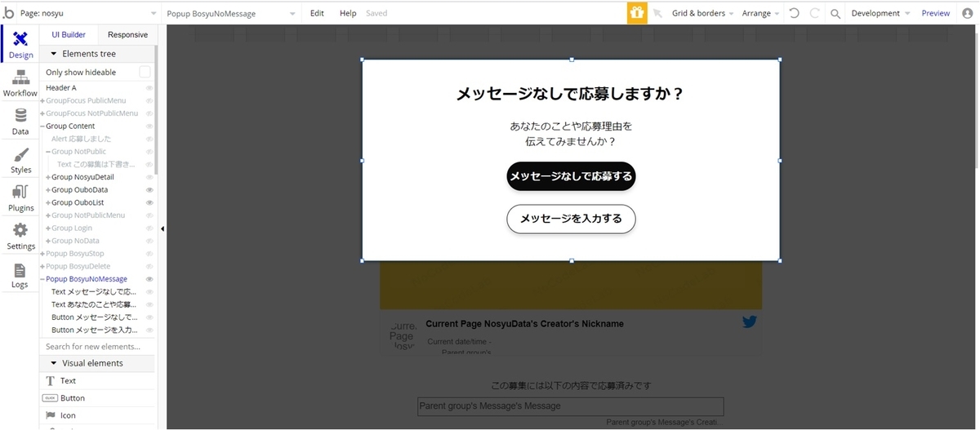Open the Arrange dropdown
Image resolution: width=980 pixels, height=430 pixels.
(x=761, y=13)
